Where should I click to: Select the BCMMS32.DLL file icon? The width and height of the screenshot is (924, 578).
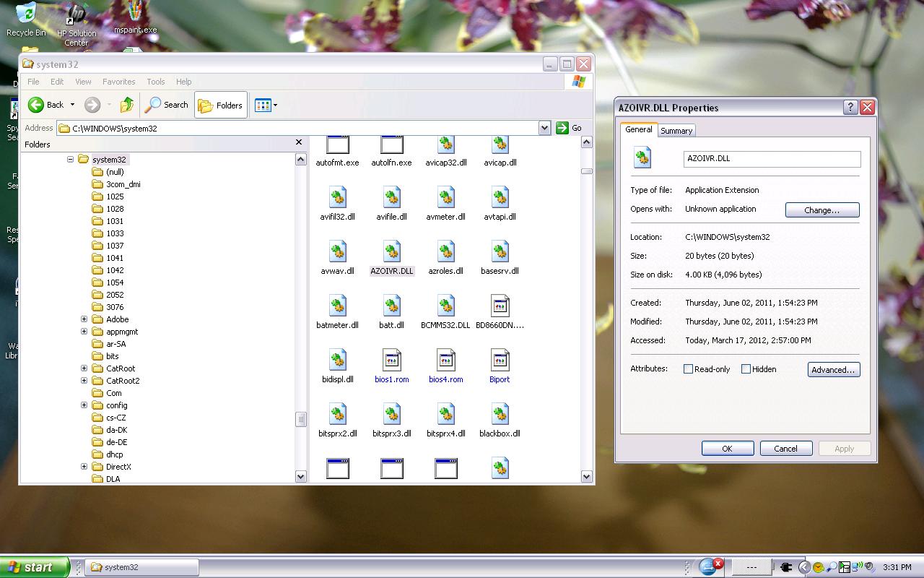(x=445, y=306)
